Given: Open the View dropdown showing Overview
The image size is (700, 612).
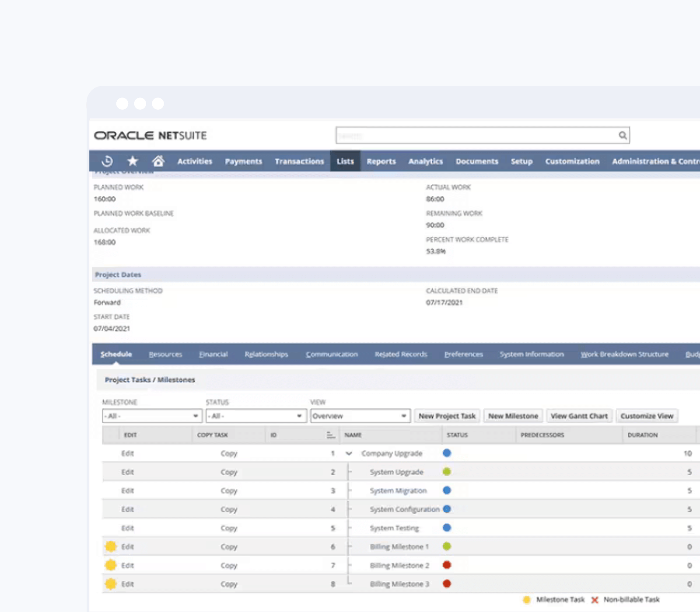Looking at the screenshot, I should [360, 416].
